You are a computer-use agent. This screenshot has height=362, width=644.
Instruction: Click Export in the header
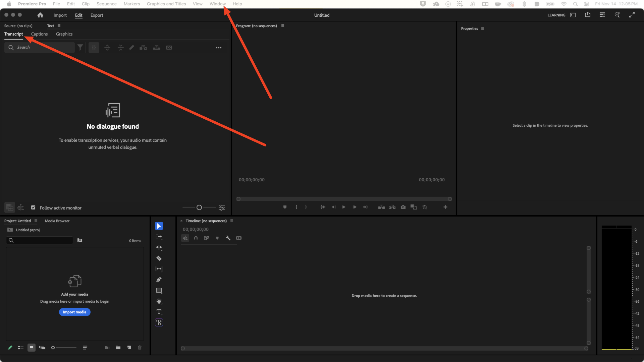click(97, 15)
